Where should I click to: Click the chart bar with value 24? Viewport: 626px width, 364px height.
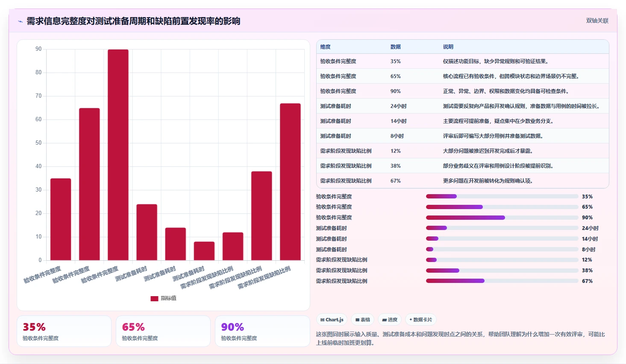coord(147,232)
